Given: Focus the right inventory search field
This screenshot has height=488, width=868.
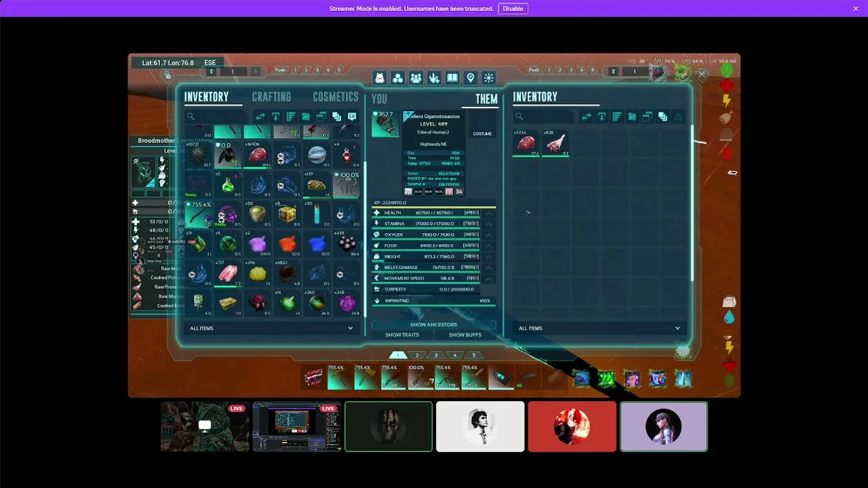Looking at the screenshot, I should [544, 117].
